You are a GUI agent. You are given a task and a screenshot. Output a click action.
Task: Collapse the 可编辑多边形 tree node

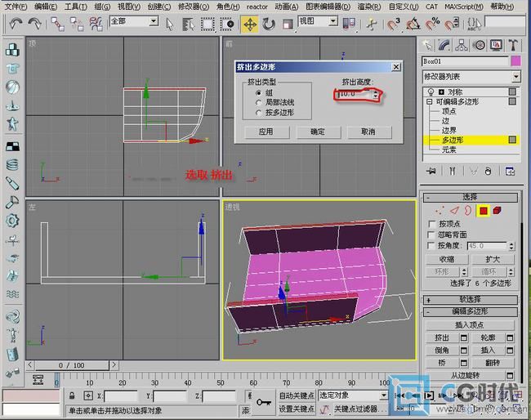point(430,101)
